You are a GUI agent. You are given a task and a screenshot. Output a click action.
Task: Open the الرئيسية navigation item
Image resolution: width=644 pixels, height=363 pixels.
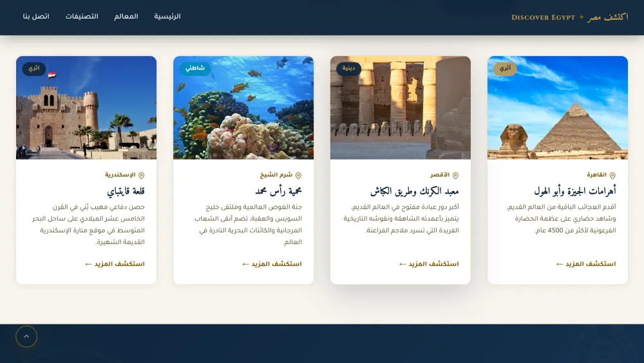tap(167, 17)
